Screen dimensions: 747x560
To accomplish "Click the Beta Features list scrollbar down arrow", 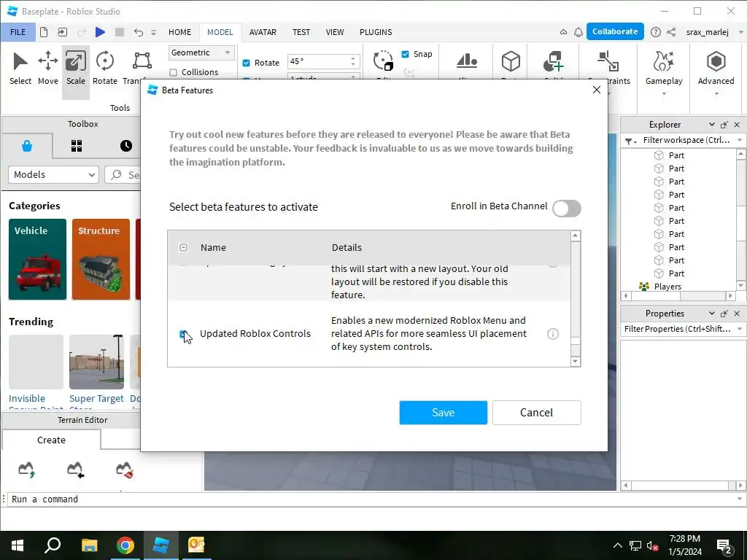I will [575, 362].
